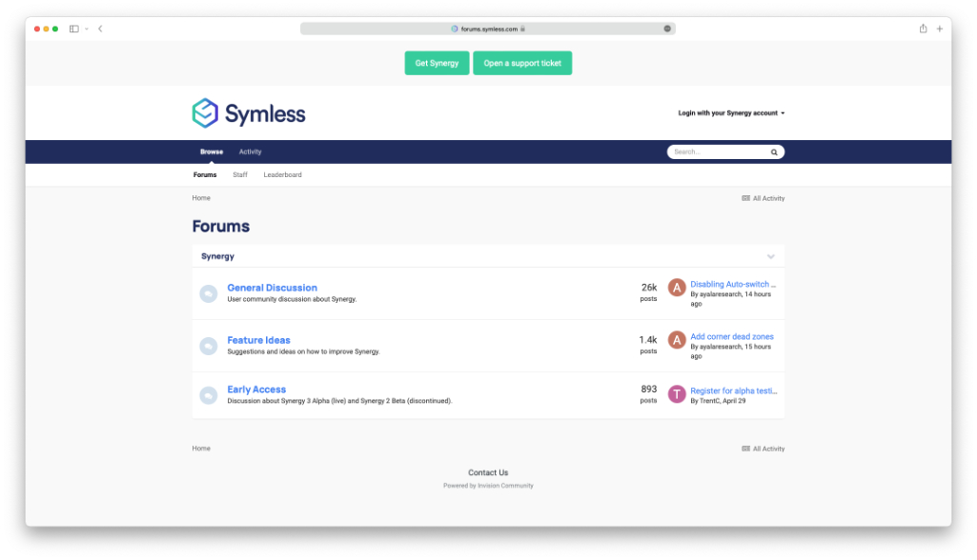Expand the browser back history arrow
The image size is (977, 560).
[100, 29]
